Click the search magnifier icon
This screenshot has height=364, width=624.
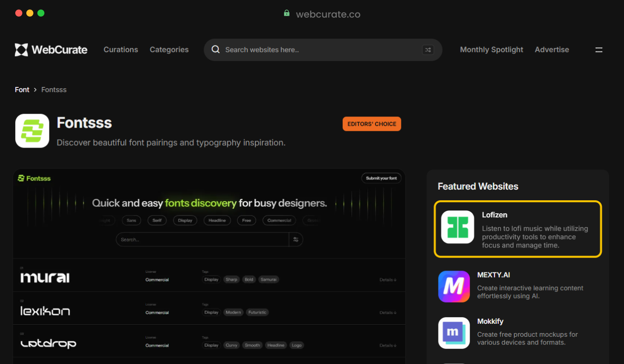point(216,49)
